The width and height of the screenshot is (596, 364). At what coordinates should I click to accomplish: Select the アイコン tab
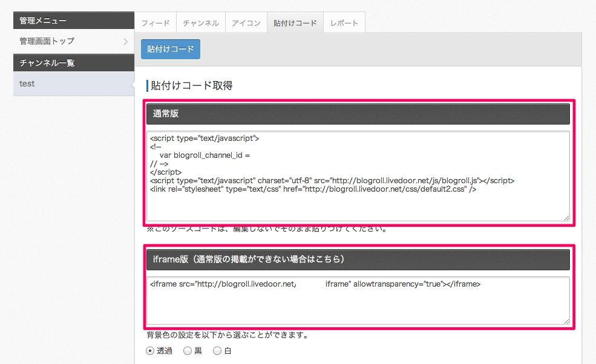click(x=246, y=23)
